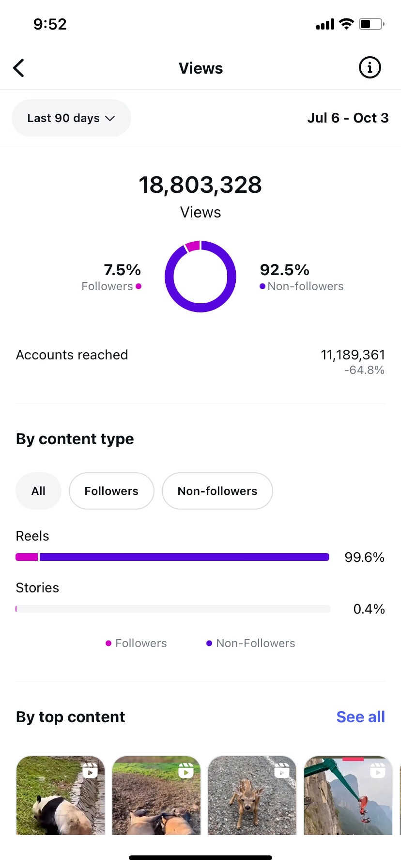401x868 pixels.
Task: Tap the purple Reels progress bar
Action: point(184,557)
